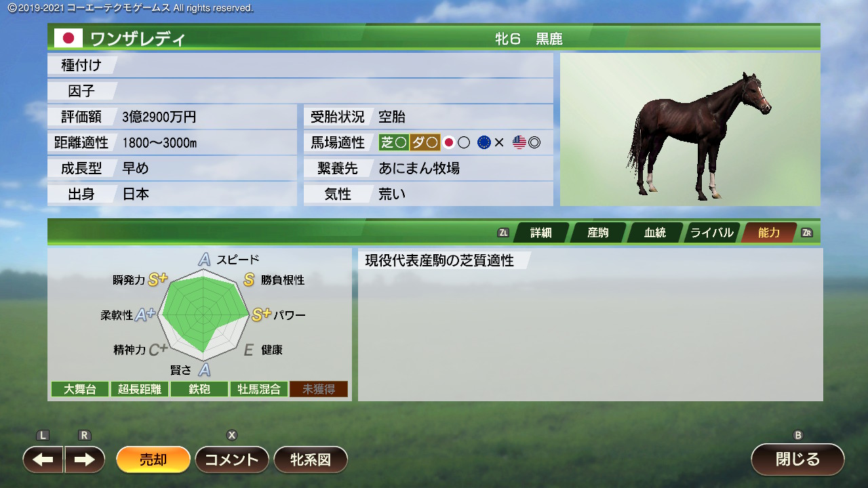Click the 種付け row label
The width and height of the screenshot is (868, 488).
point(81,65)
